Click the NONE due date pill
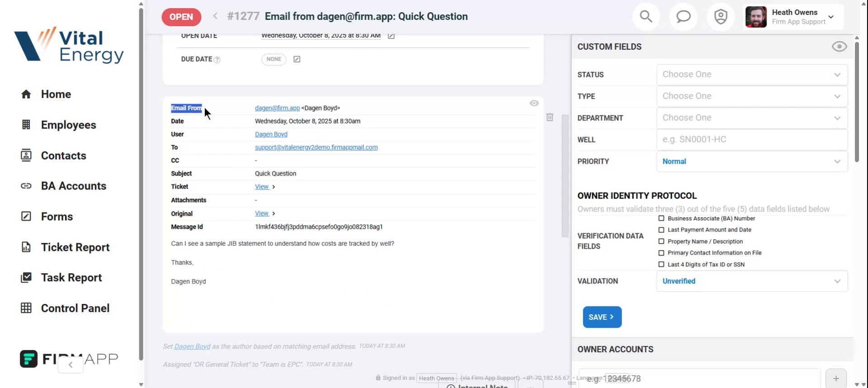 [x=274, y=59]
